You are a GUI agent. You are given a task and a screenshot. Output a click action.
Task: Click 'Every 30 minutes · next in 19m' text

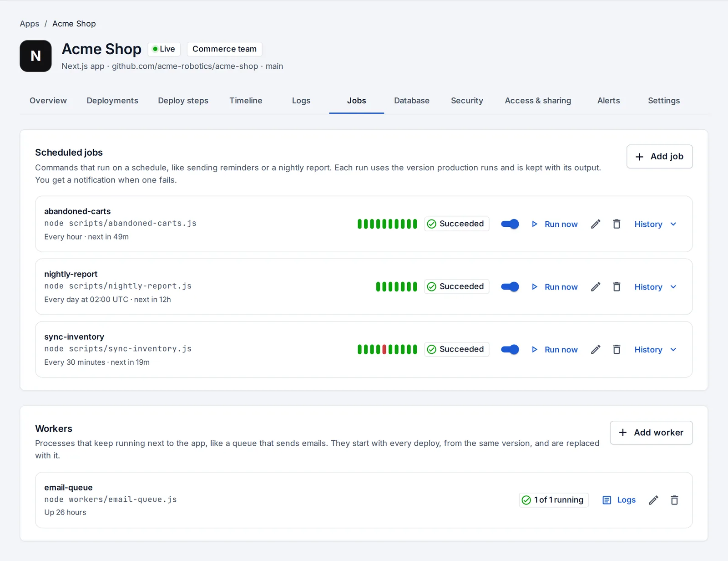(97, 362)
